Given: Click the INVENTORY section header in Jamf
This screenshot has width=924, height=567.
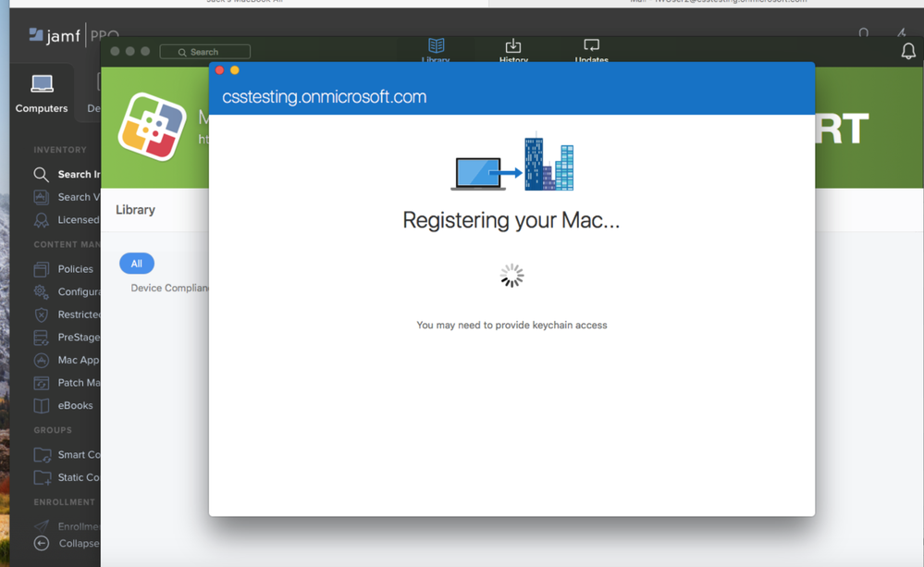Looking at the screenshot, I should pyautogui.click(x=60, y=150).
